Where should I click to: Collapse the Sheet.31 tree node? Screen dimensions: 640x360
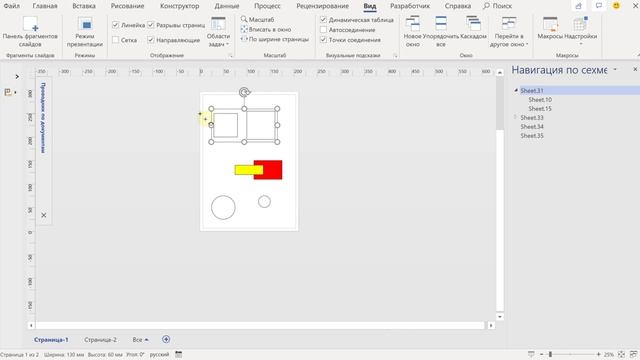516,90
